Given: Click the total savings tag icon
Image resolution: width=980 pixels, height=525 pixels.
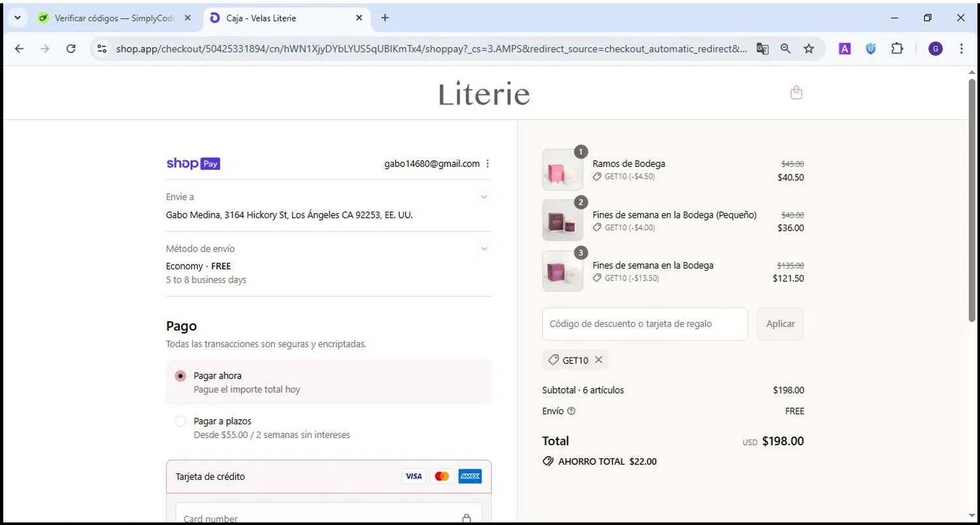Looking at the screenshot, I should 548,462.
